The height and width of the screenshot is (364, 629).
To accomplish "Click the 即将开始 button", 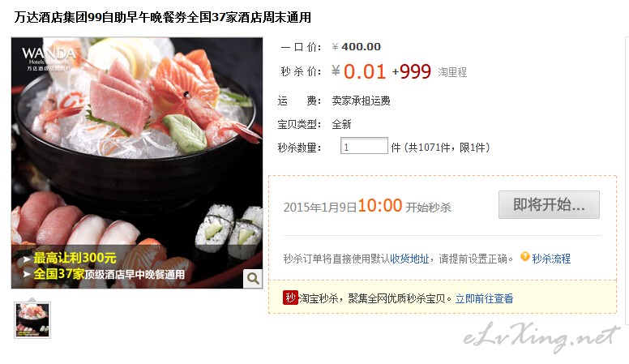I will pyautogui.click(x=549, y=204).
